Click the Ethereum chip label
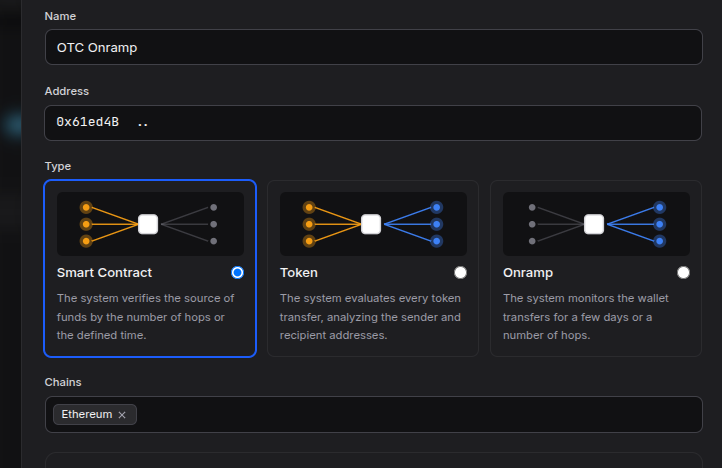Image resolution: width=722 pixels, height=468 pixels. tap(87, 415)
